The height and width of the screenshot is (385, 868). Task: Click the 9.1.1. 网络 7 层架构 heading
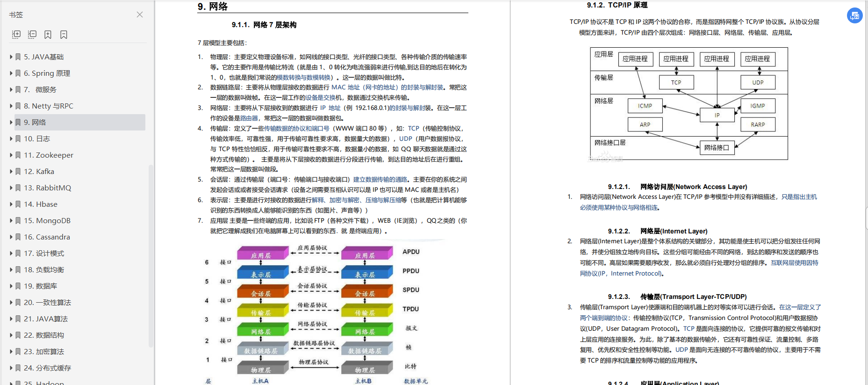[x=264, y=25]
